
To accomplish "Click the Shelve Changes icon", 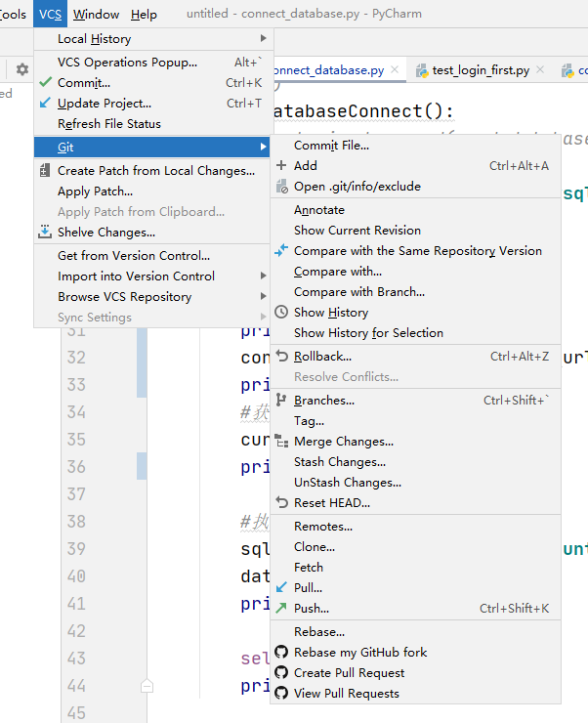I will [x=45, y=232].
